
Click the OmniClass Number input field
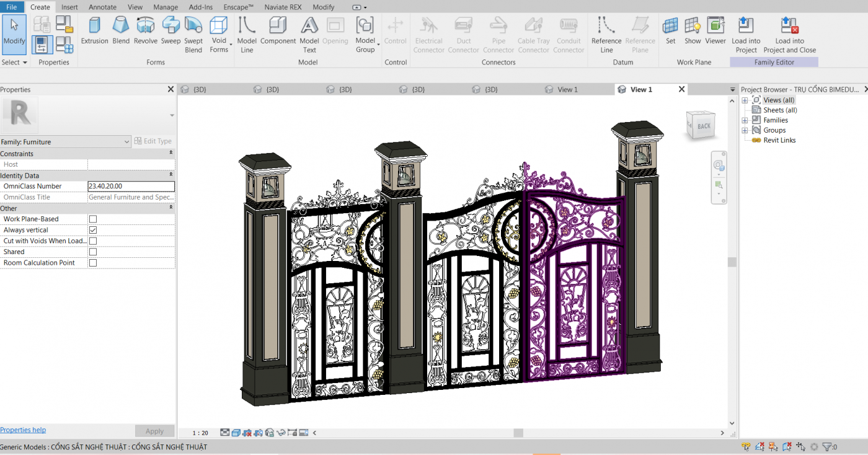(131, 186)
